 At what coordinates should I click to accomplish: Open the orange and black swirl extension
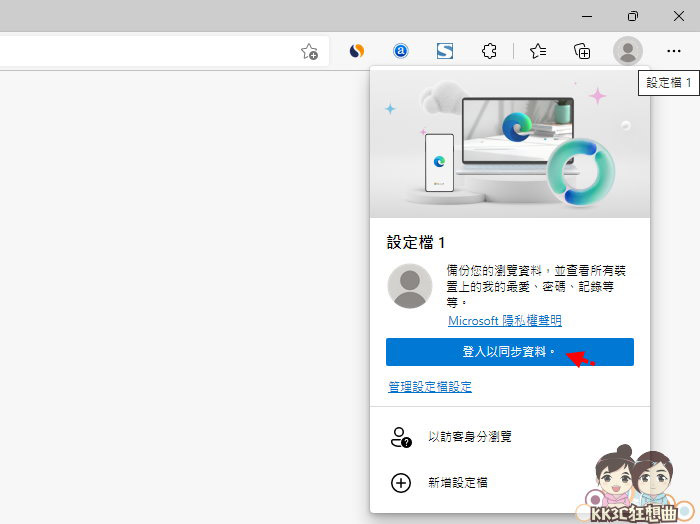pyautogui.click(x=357, y=51)
